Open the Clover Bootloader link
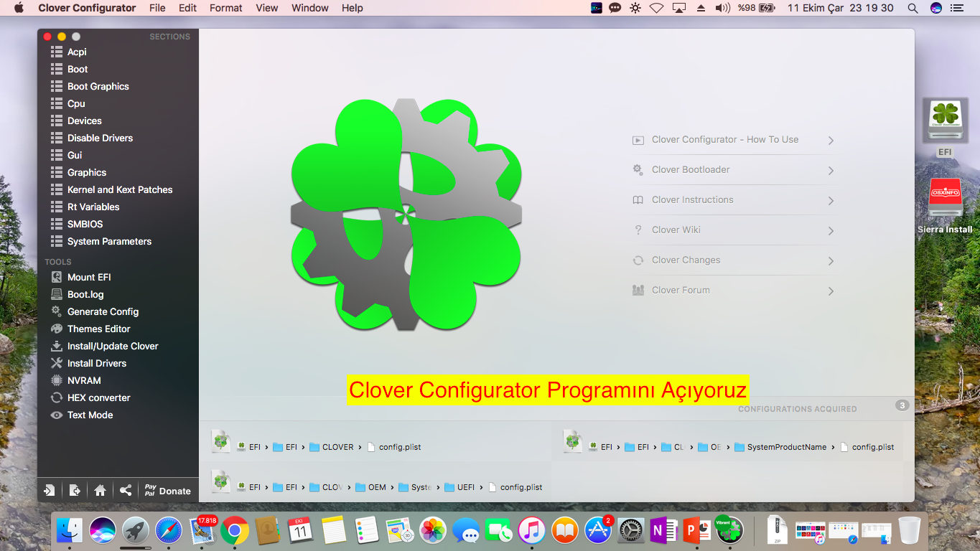 [x=690, y=170]
